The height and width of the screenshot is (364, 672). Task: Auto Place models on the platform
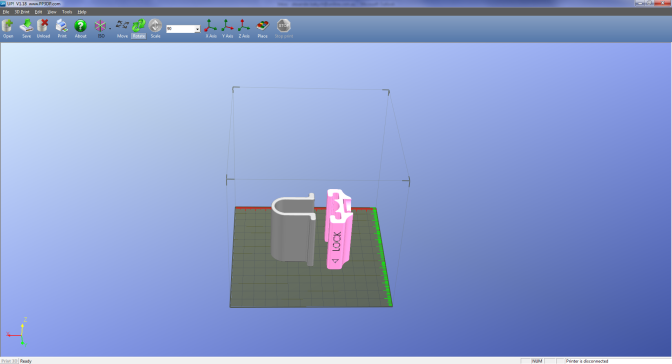pos(262,28)
